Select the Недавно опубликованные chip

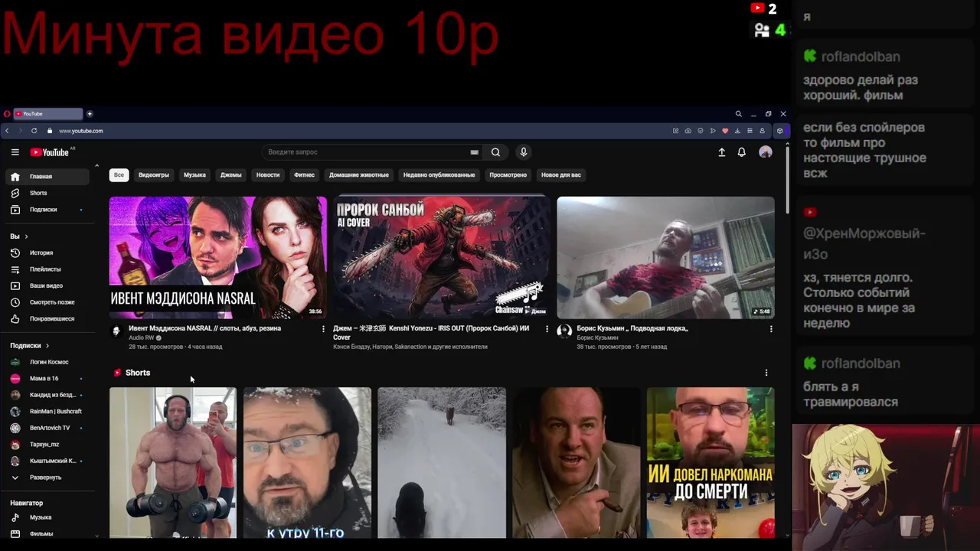pos(439,175)
